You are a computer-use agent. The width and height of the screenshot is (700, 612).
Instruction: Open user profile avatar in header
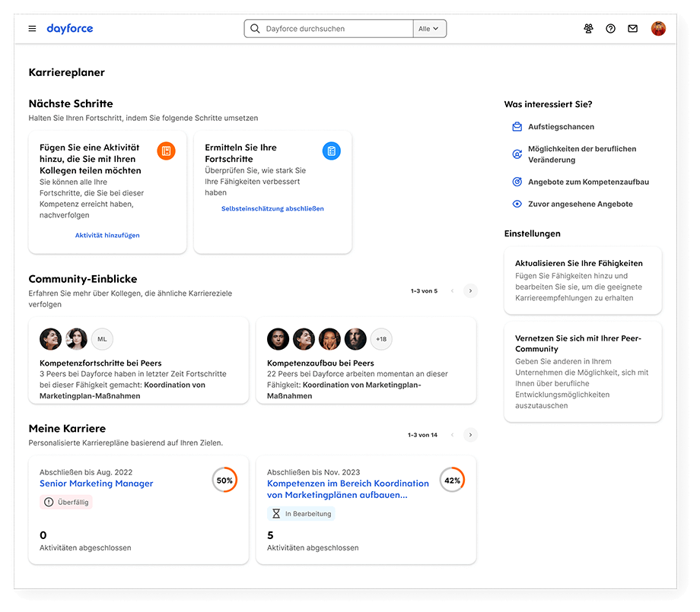[658, 29]
